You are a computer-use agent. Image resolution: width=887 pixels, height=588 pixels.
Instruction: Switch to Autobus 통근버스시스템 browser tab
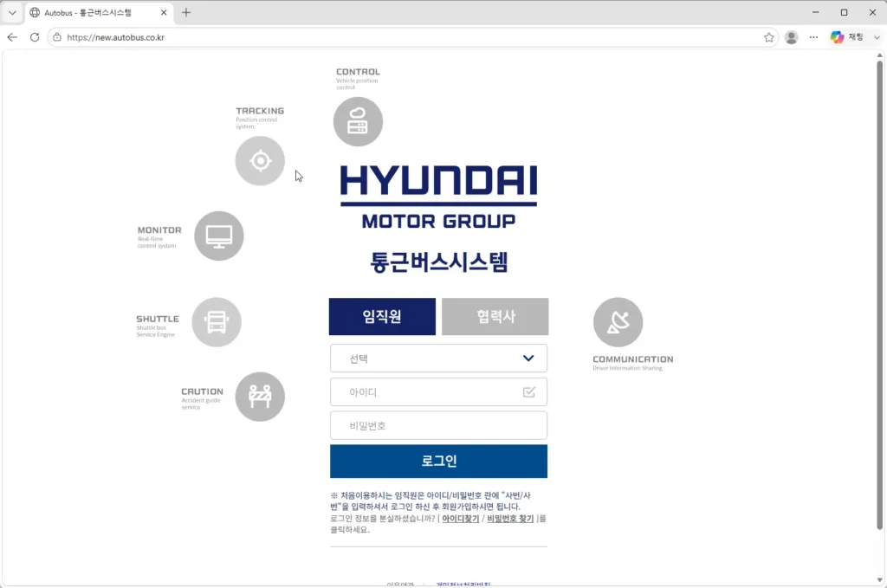pyautogui.click(x=97, y=12)
